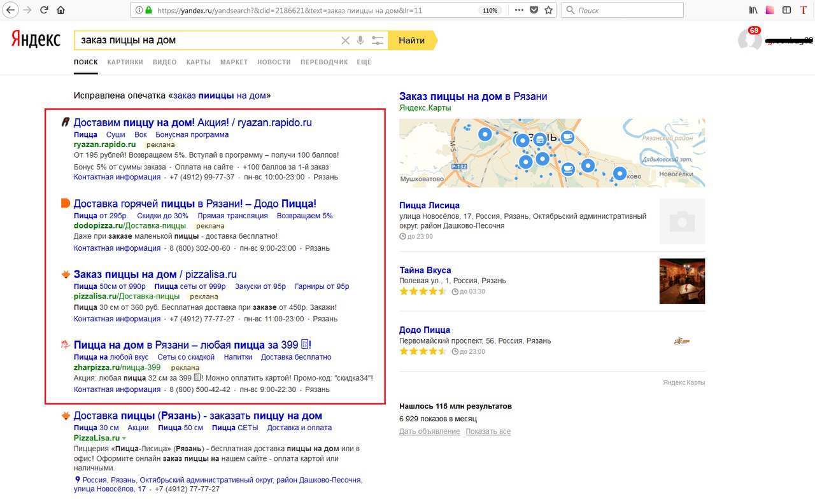Start voice search with microphone icon

(360, 40)
